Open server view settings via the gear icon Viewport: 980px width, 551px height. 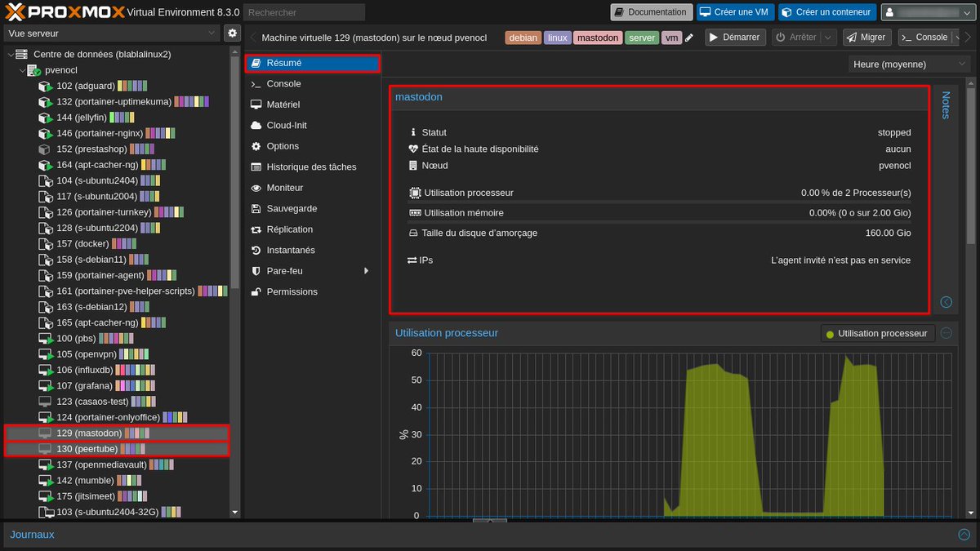(233, 31)
